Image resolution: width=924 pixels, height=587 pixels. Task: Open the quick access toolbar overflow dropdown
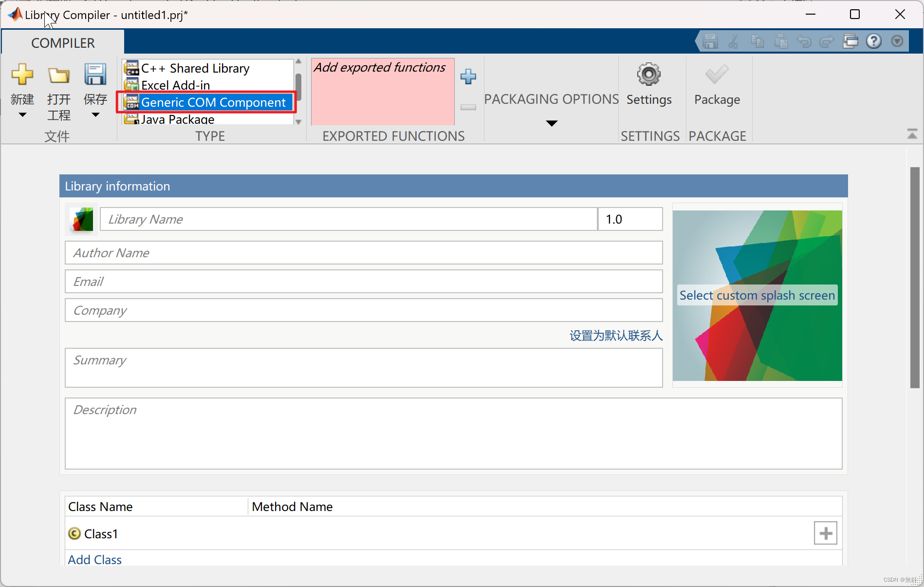tap(897, 41)
